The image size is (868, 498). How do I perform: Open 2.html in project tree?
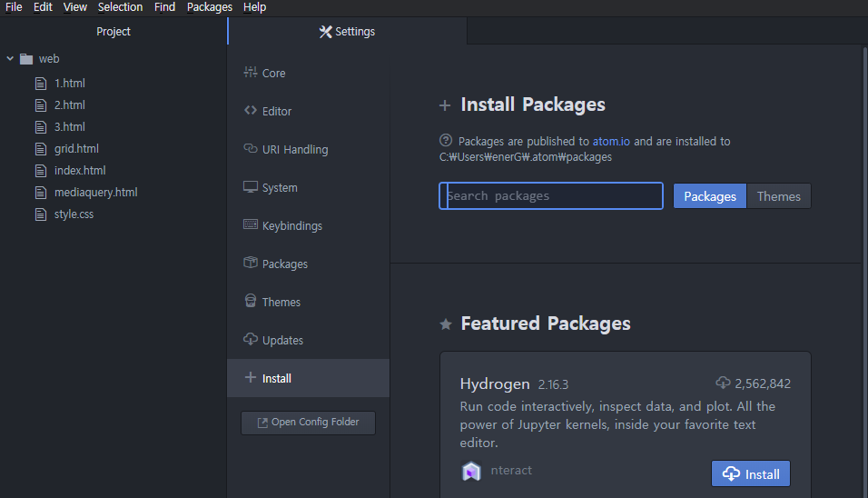[69, 105]
